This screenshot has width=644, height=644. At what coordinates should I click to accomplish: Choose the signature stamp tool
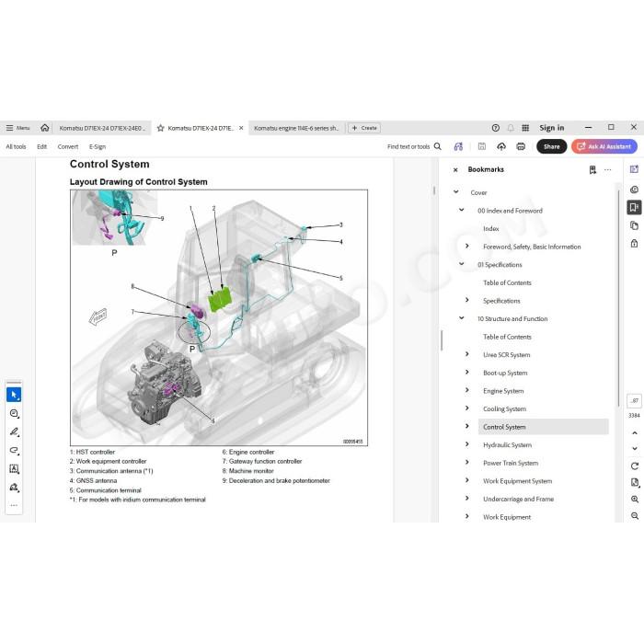click(14, 487)
